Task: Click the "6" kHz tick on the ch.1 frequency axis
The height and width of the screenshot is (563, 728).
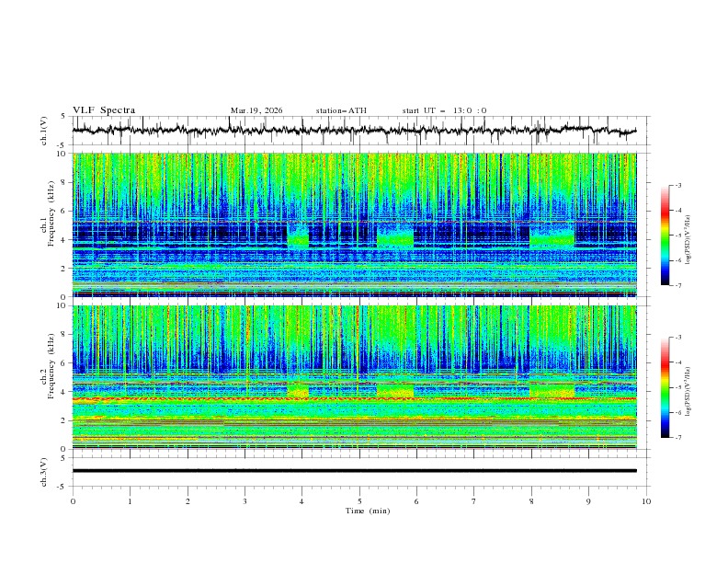Action: (x=64, y=211)
